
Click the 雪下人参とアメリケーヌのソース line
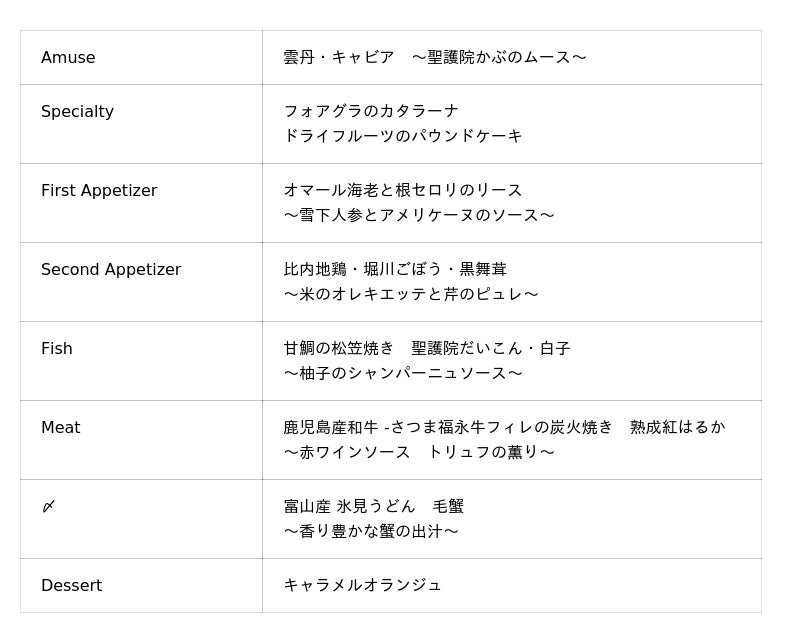click(x=419, y=215)
